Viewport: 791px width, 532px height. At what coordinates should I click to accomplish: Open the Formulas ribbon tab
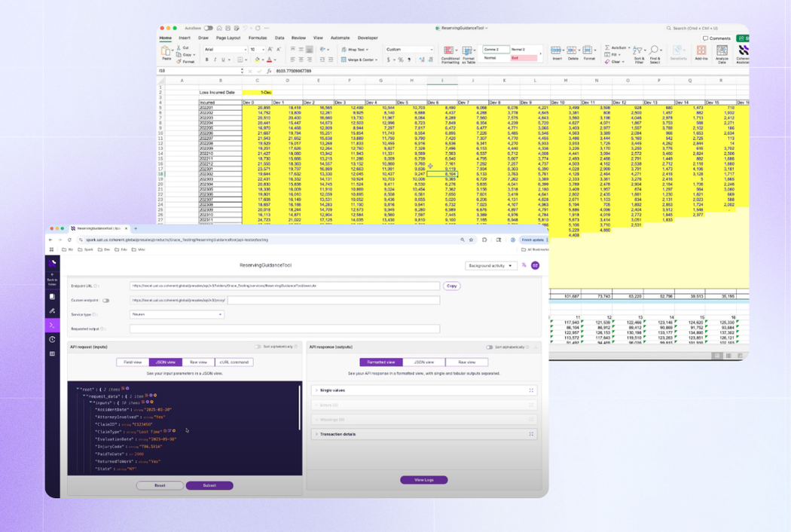[258, 38]
